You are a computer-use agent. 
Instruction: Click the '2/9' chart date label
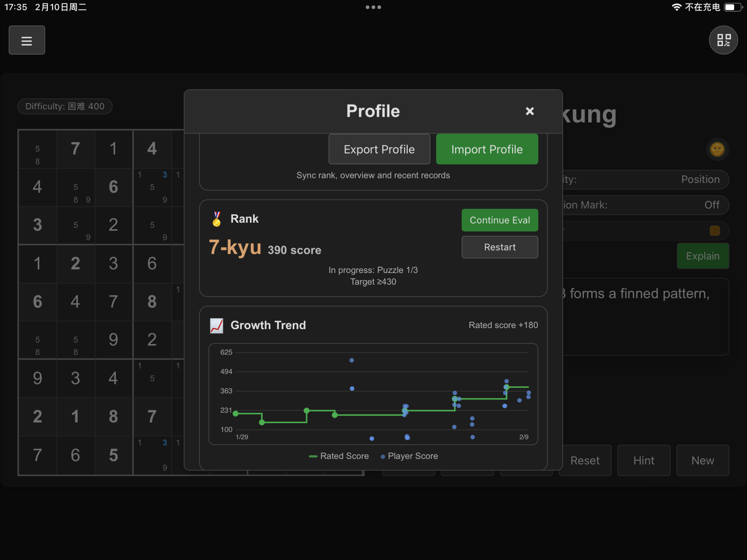[524, 437]
